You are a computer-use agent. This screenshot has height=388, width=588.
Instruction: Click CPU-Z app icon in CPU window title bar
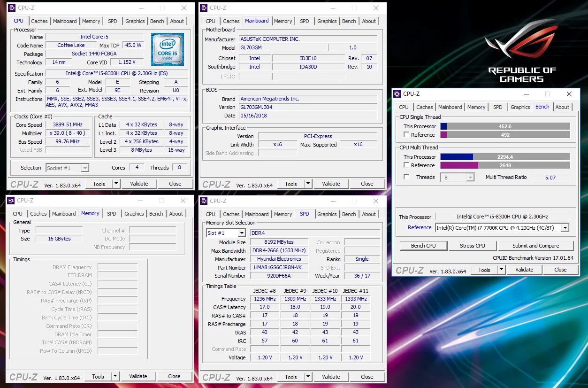12,8
